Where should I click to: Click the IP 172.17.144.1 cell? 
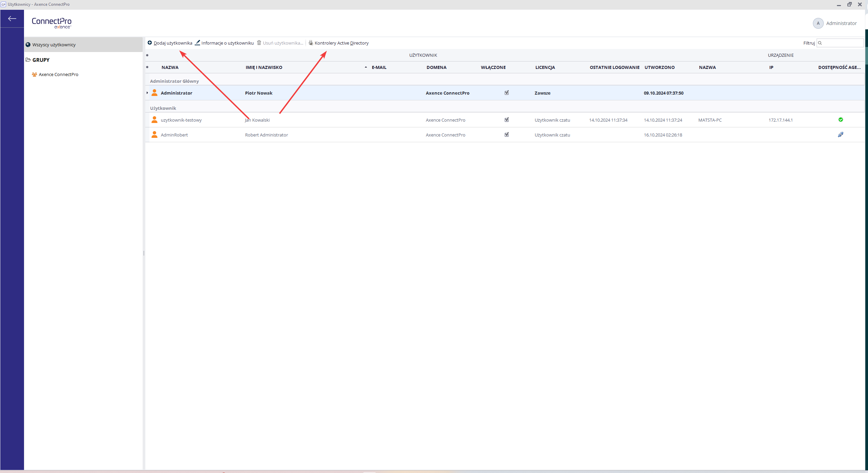click(780, 120)
